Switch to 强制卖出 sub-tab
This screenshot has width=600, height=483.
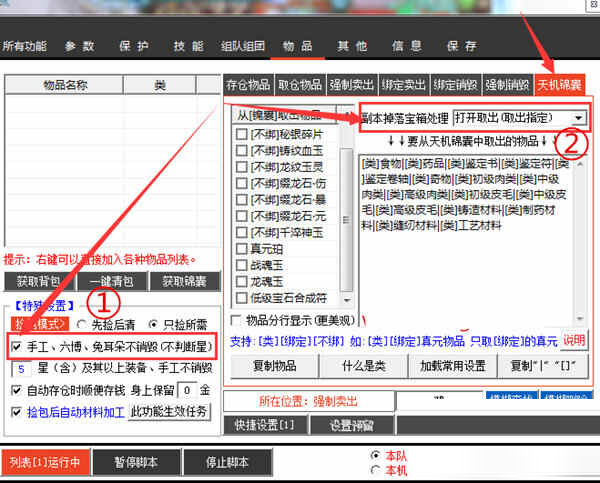[352, 85]
